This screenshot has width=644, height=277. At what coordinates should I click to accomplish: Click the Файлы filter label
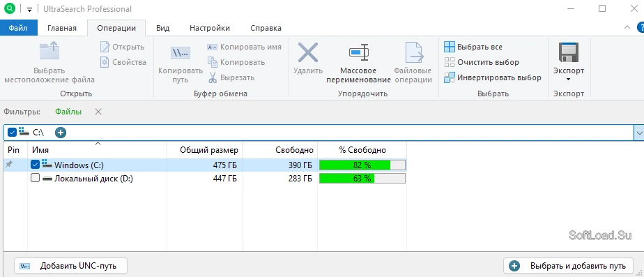coord(68,112)
